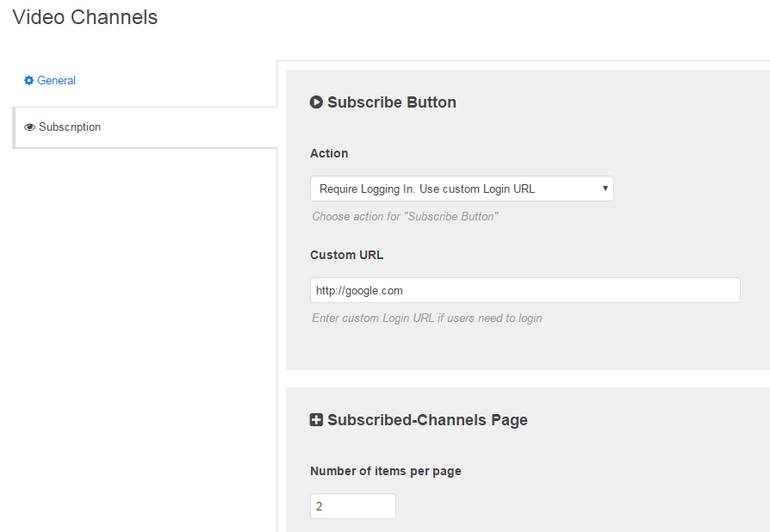Click the dropdown arrow on the Action selector
770x532 pixels.
(605, 189)
